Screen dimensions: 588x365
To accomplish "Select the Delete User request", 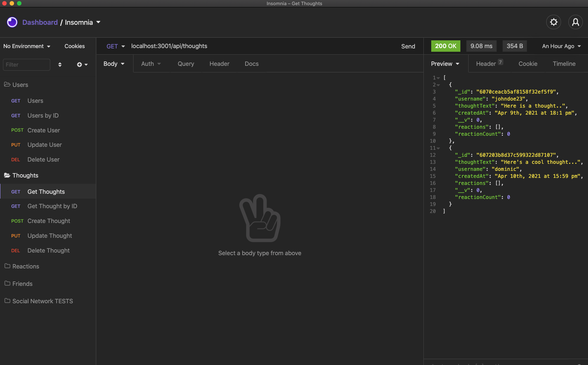I will click(x=48, y=159).
